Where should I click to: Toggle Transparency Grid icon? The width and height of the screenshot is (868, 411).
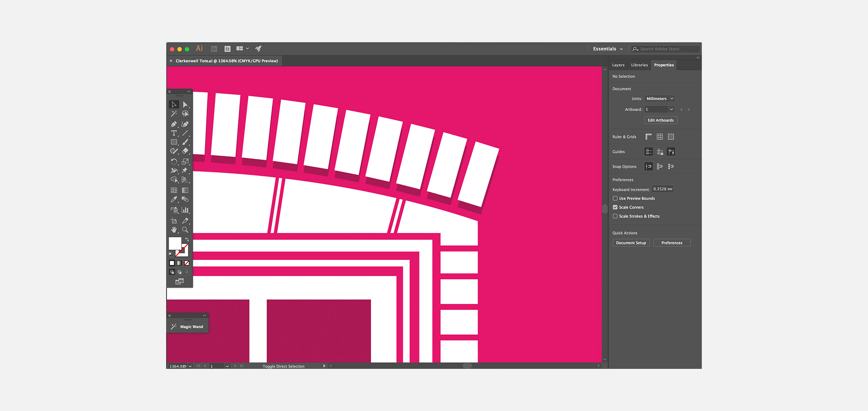(671, 137)
